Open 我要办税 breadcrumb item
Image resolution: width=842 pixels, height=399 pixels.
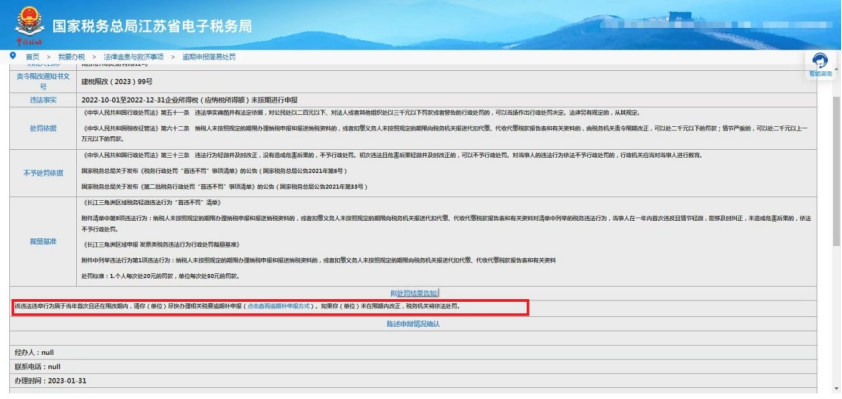tap(71, 56)
